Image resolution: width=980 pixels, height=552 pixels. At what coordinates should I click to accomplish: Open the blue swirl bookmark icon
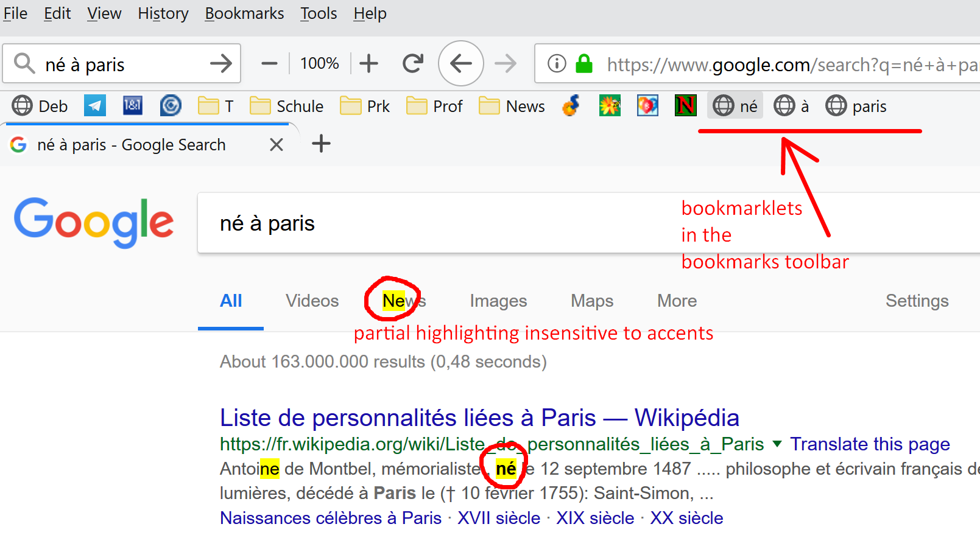click(x=171, y=106)
